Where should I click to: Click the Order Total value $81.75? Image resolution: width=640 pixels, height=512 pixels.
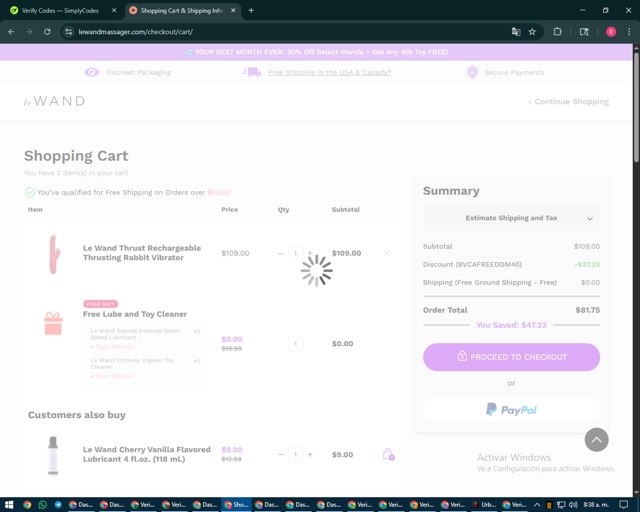587,310
